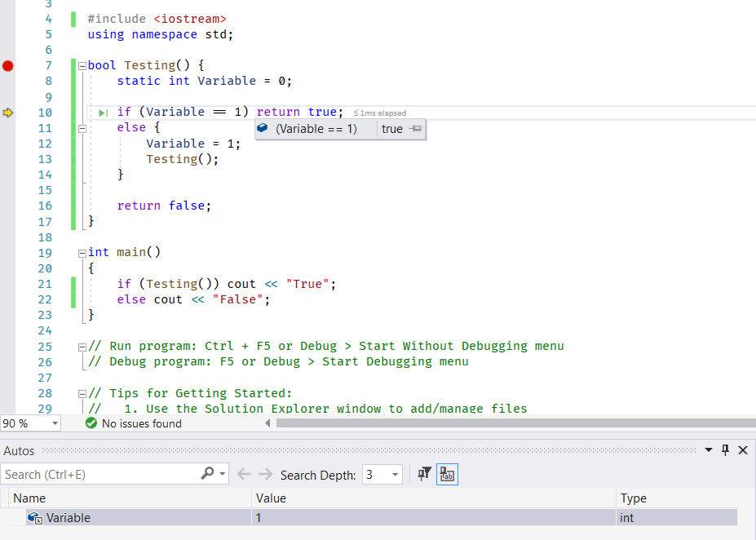Click the data tip expression (Variable == 1)
Viewport: 756px width, 540px height.
click(x=316, y=129)
